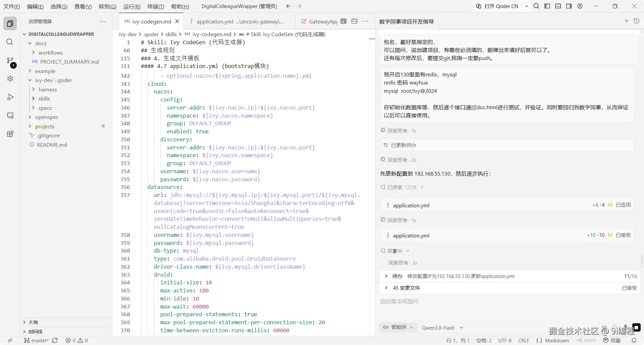
Task: Open the Remote Explorer view in the activity bar
Action: (10, 115)
